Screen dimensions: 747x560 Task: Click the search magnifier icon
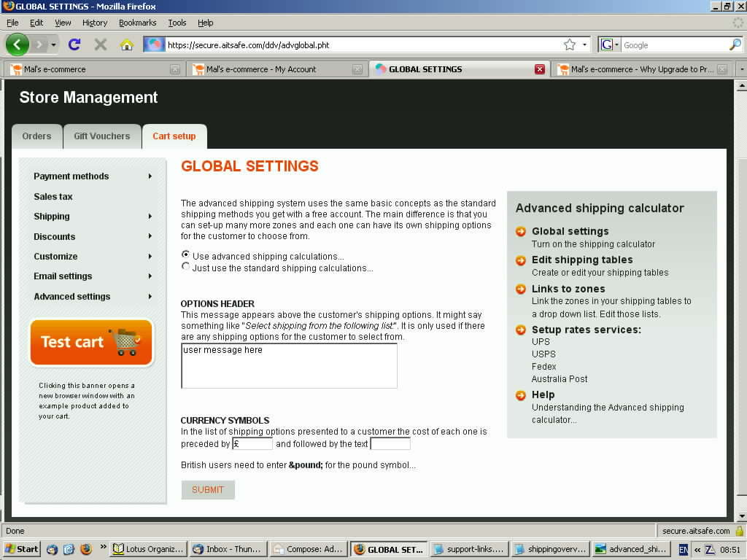click(735, 44)
